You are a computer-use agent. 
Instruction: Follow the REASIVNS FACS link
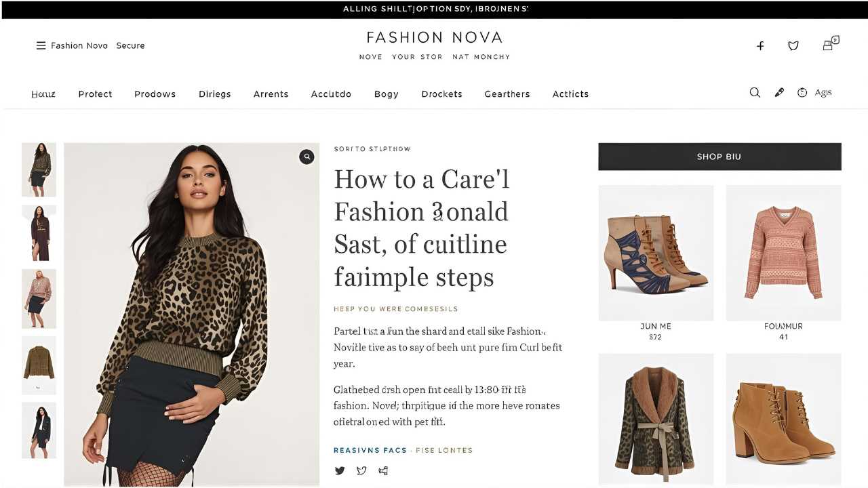coord(370,450)
